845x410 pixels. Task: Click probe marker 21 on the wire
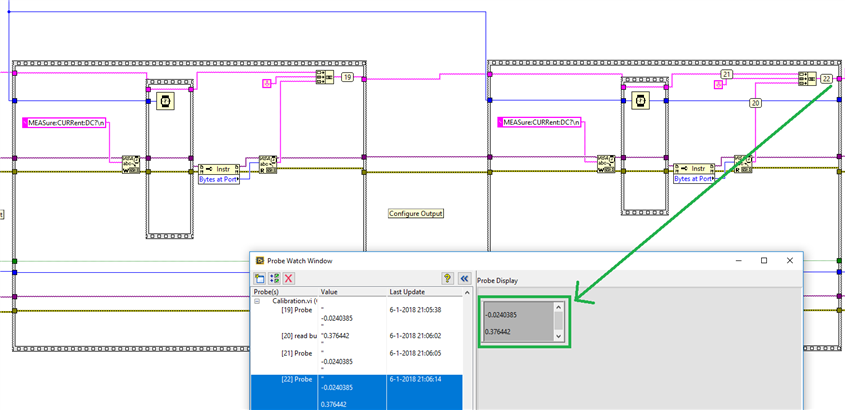click(726, 74)
